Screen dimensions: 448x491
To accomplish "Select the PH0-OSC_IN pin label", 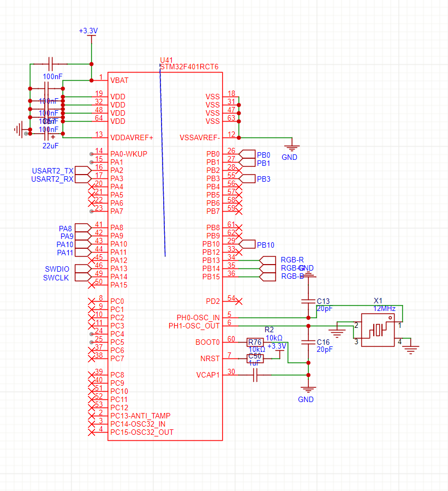I will [198, 318].
